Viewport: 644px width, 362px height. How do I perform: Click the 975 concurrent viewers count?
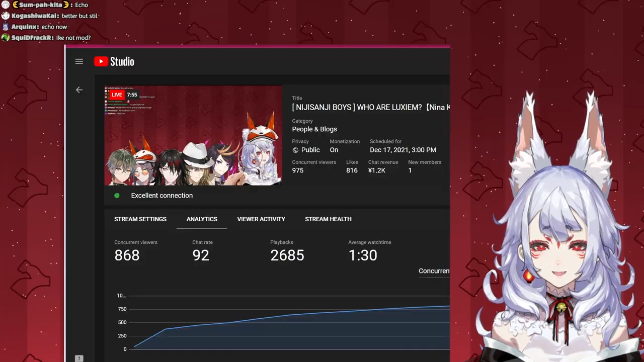298,170
